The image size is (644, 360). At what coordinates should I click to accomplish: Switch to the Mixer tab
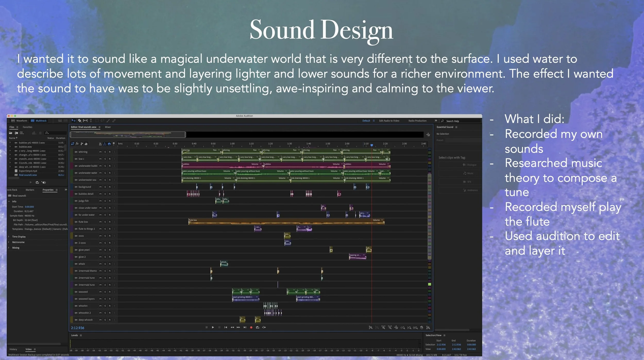tap(108, 127)
